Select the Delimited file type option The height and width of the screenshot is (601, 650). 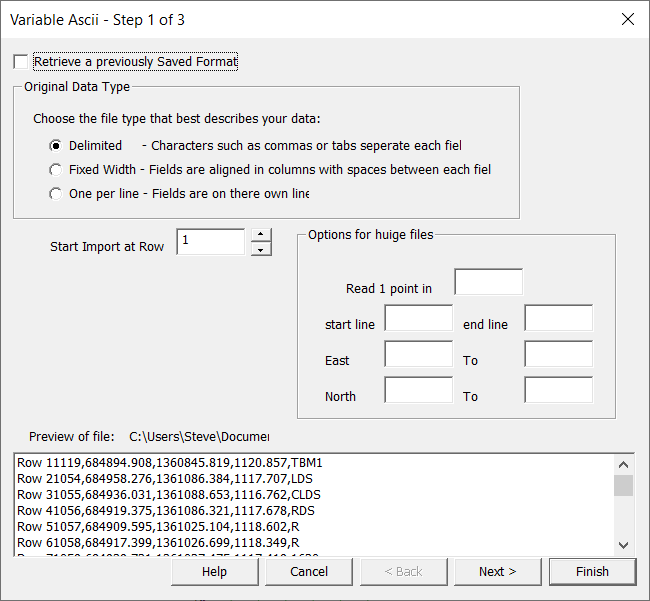pos(56,145)
